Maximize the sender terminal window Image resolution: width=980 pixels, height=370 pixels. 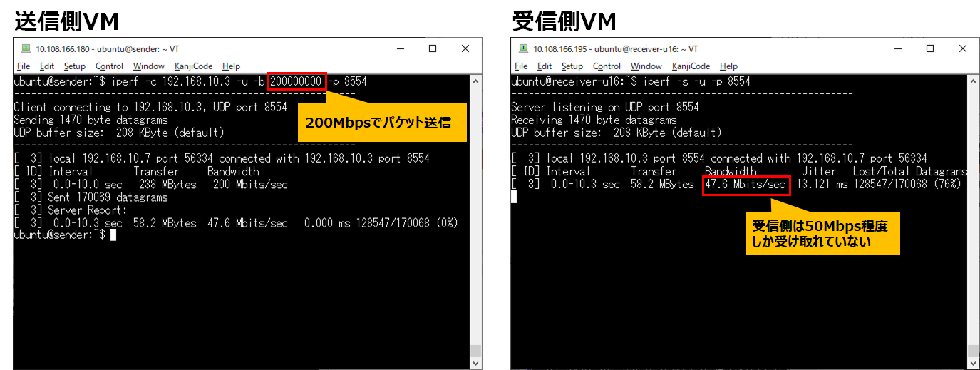click(x=433, y=48)
